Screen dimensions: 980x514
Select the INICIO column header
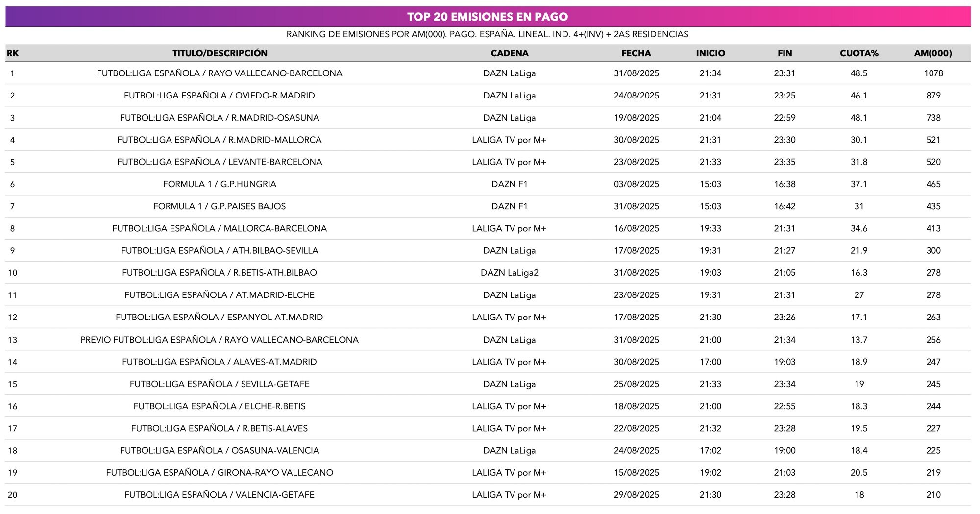[x=710, y=52]
